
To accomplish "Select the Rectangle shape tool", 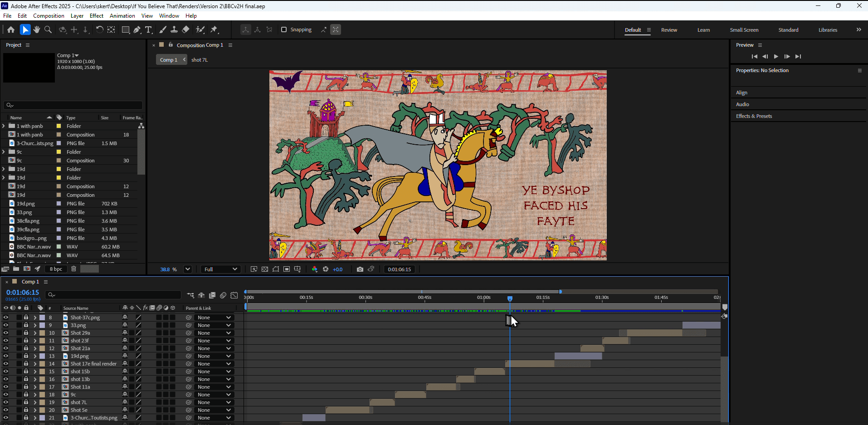I will [x=126, y=29].
